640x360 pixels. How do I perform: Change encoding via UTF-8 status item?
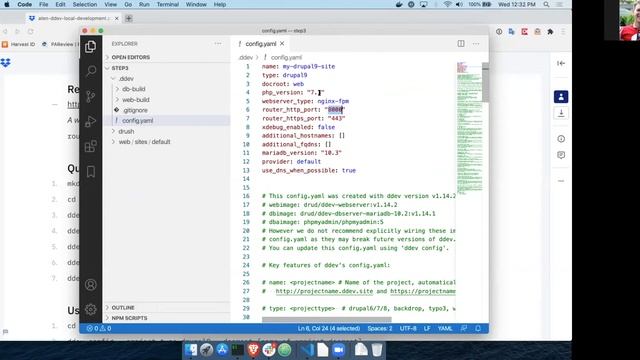(x=408, y=328)
